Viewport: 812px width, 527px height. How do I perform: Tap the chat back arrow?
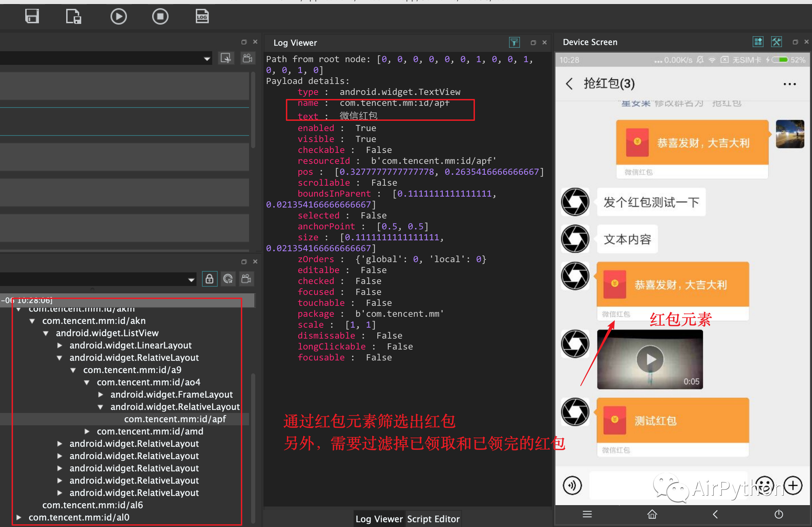pos(569,84)
